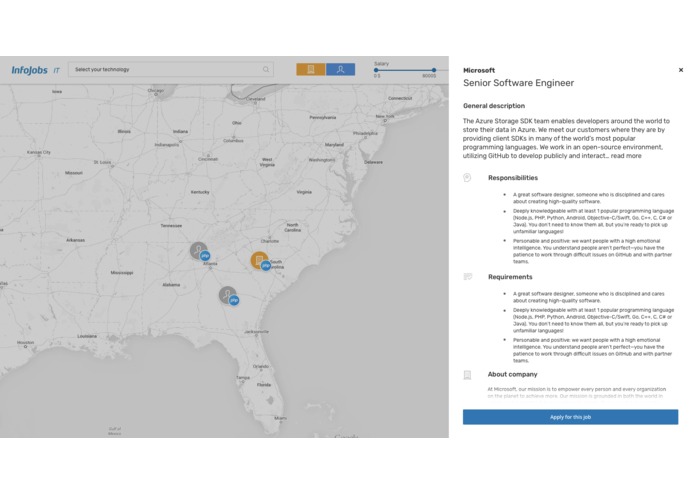Click the Responsibilities heading
The height and width of the screenshot is (494, 695).
coord(513,178)
